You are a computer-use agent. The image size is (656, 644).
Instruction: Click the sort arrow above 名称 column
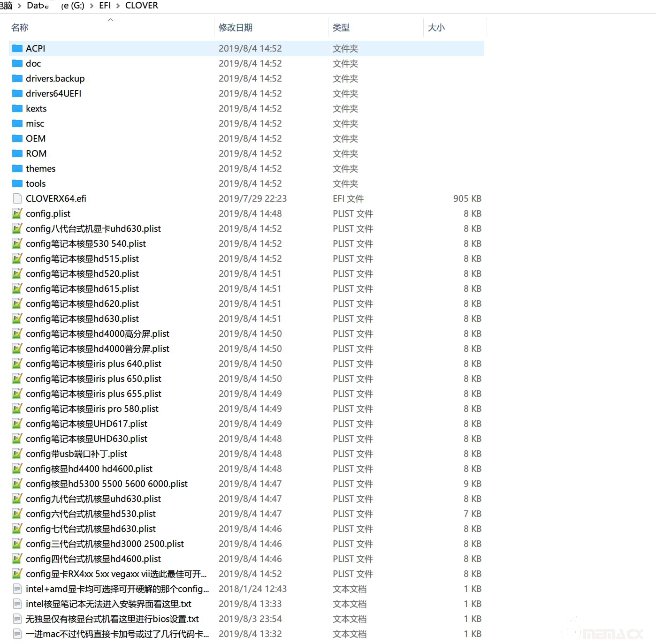click(111, 20)
